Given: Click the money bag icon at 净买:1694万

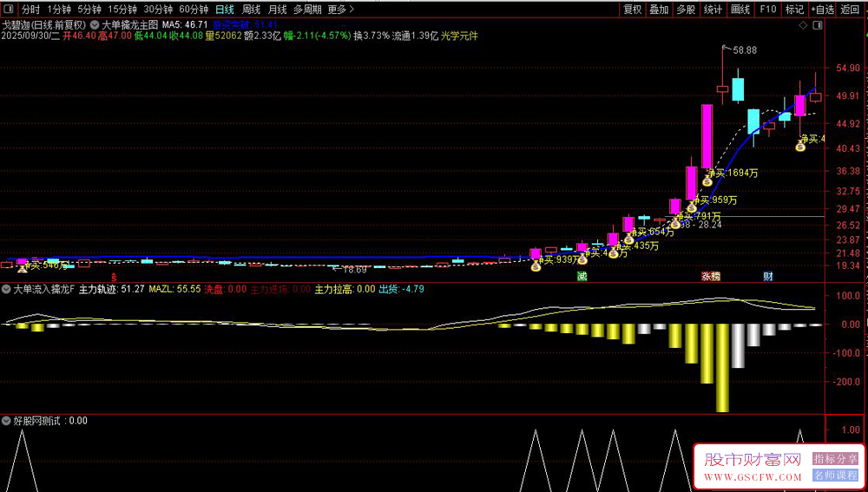Looking at the screenshot, I should [x=707, y=180].
